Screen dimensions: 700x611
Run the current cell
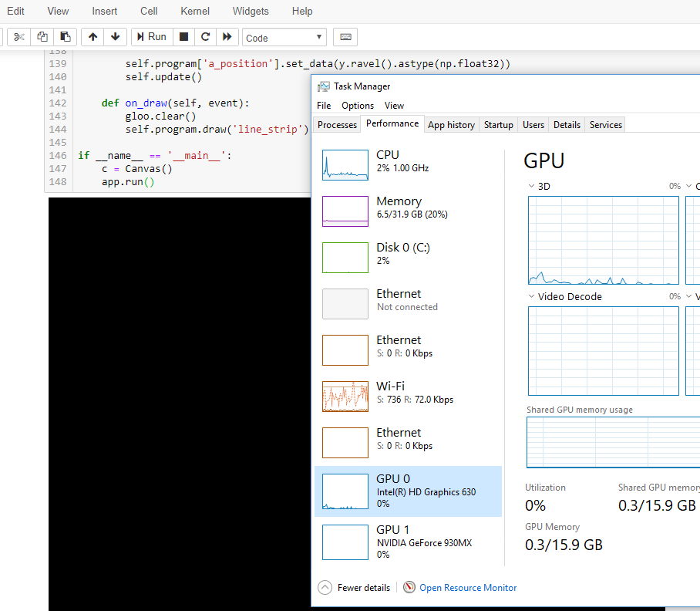point(152,36)
